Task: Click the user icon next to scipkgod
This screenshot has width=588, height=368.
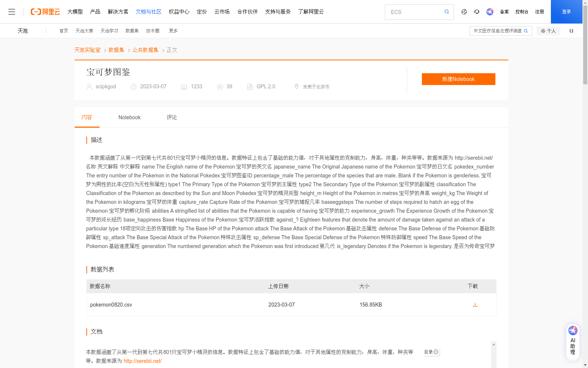Action: (x=89, y=87)
